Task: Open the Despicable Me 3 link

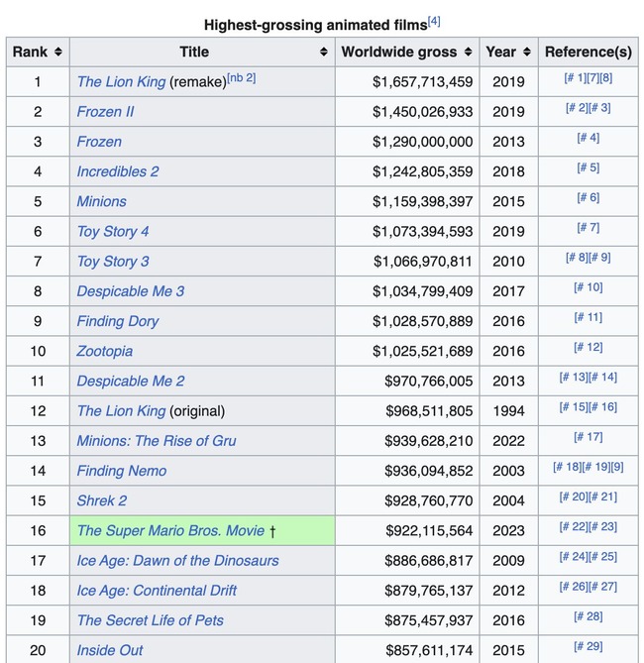Action: pyautogui.click(x=131, y=291)
